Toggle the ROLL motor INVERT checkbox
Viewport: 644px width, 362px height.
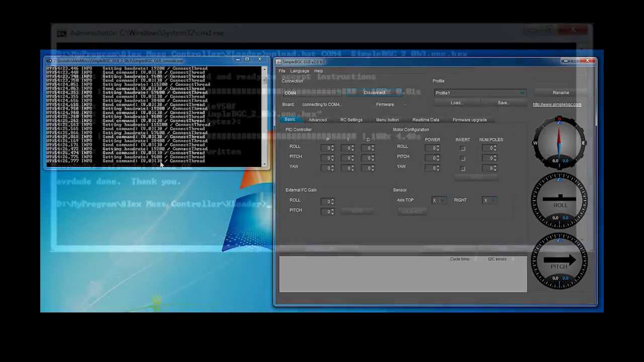click(462, 148)
